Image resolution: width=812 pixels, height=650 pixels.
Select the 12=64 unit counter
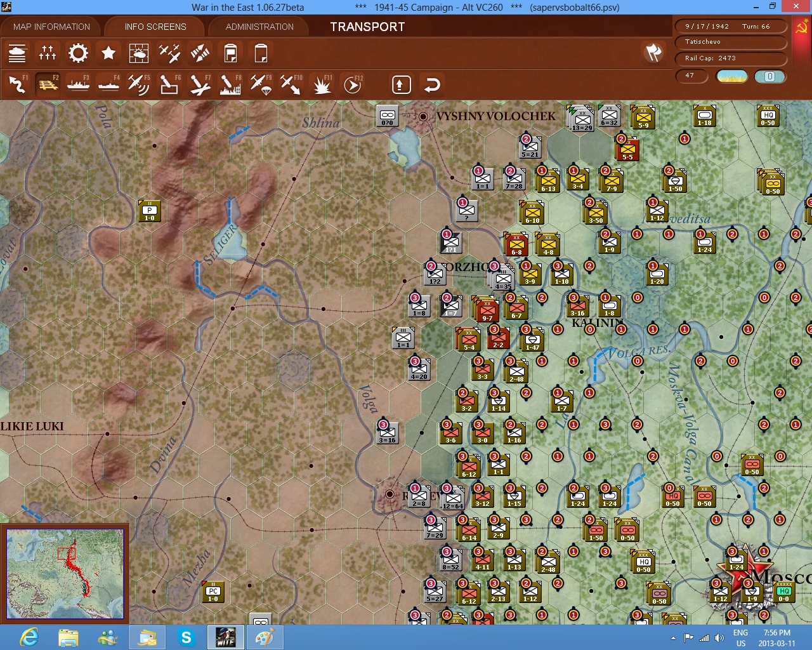tap(452, 498)
